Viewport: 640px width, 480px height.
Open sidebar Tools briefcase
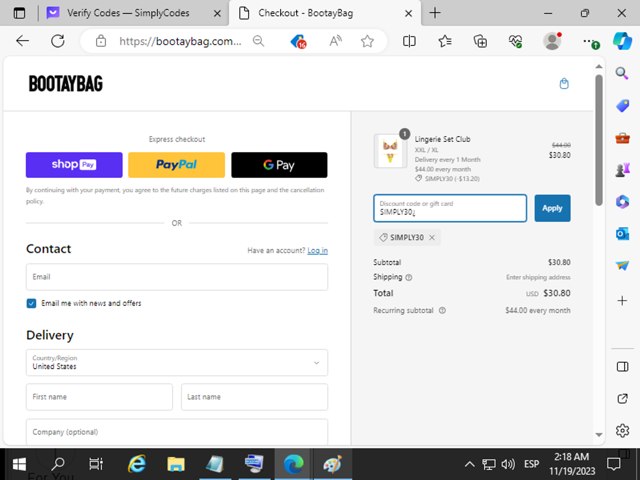point(622,138)
